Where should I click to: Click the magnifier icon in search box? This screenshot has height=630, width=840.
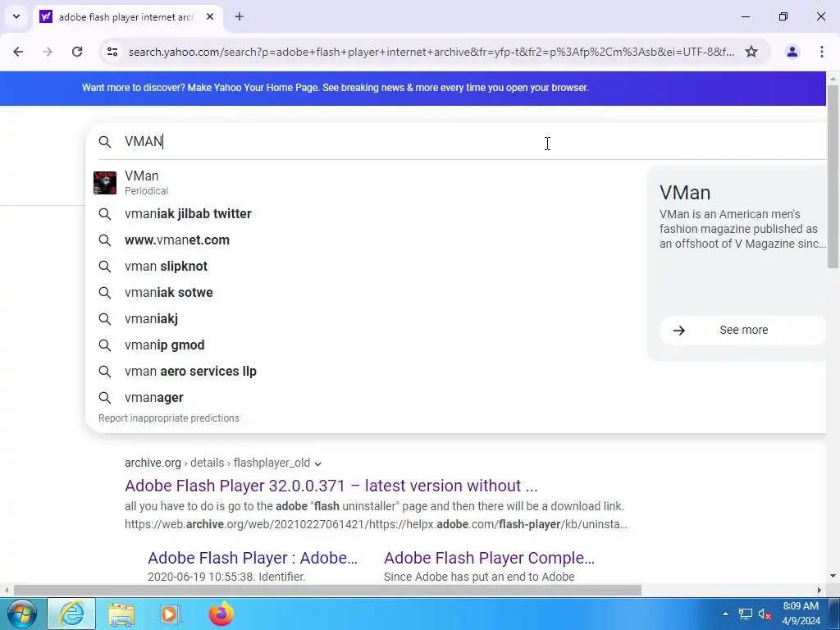(x=105, y=141)
